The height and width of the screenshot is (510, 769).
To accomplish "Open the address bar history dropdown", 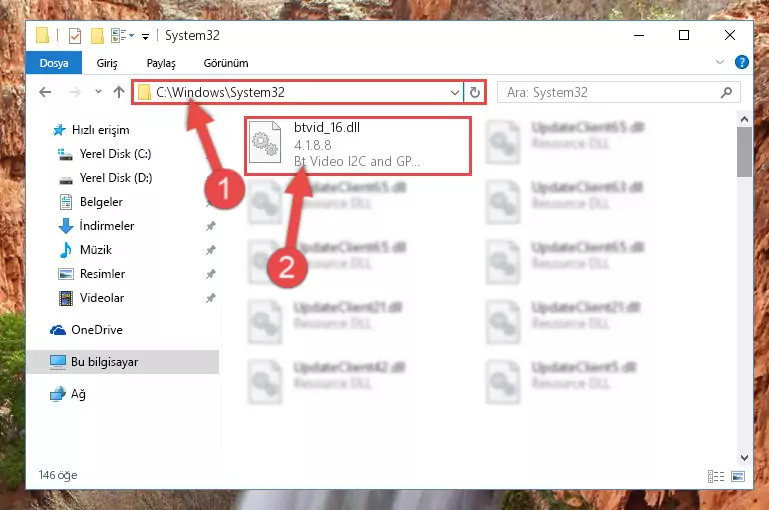I will click(455, 92).
